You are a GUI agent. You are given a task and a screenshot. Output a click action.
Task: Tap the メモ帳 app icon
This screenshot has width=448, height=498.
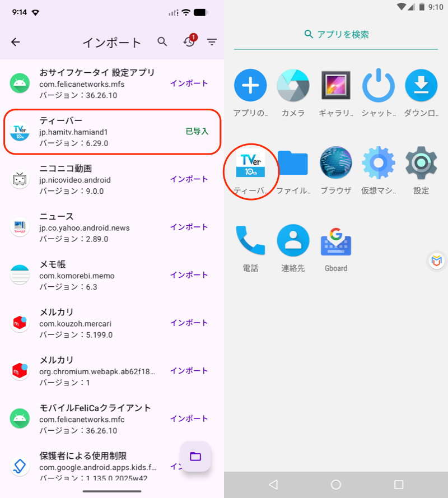(20, 275)
